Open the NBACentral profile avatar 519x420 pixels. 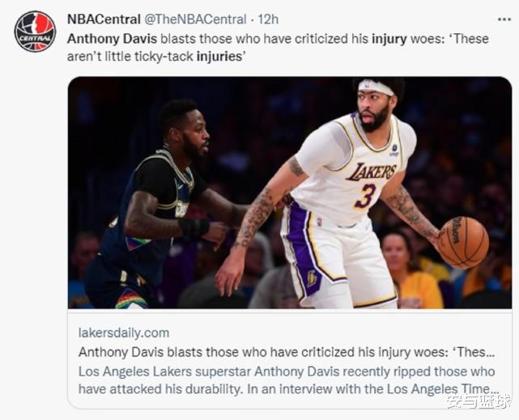pos(35,32)
